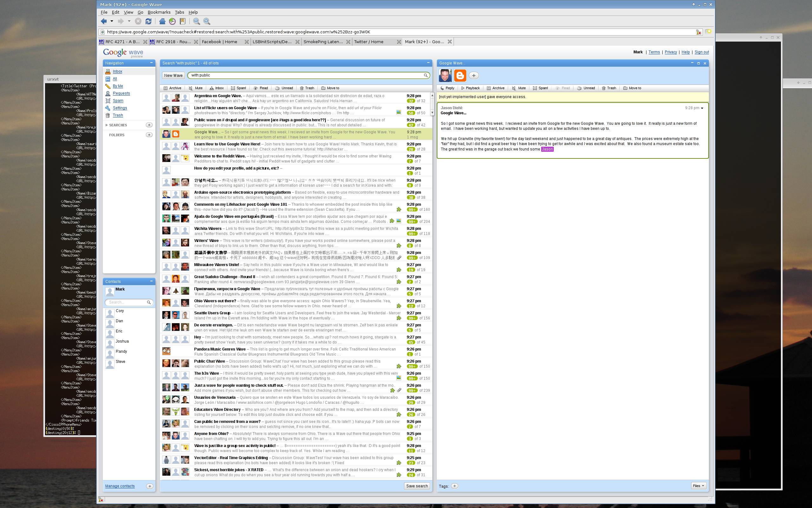Viewport: 812px width, 508px height.
Task: Click the Sign out link
Action: 702,52
